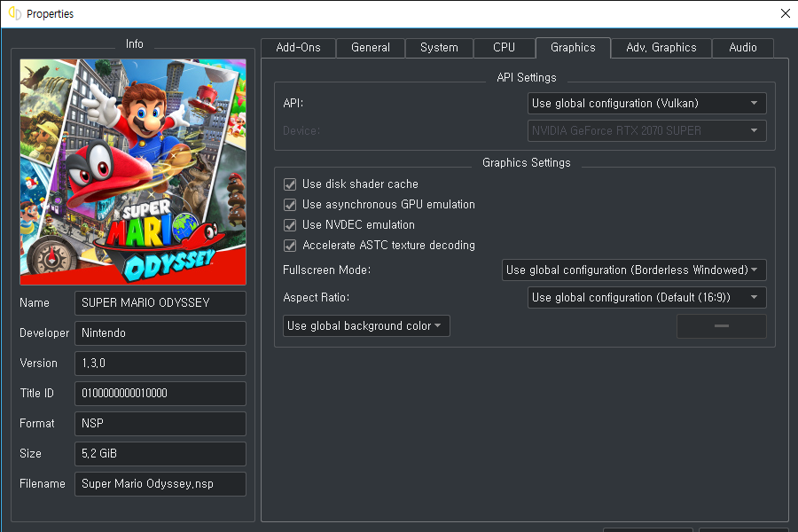
Task: Click the Size field 5.2 GiB
Action: click(x=160, y=454)
